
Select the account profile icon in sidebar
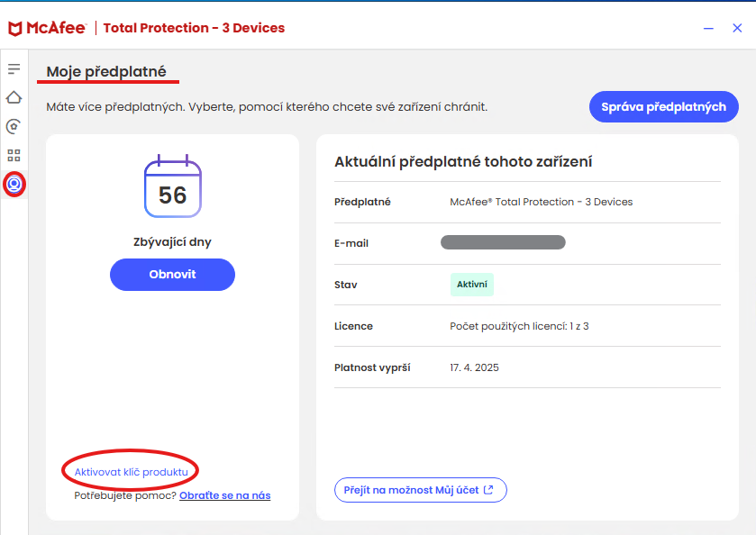14,184
